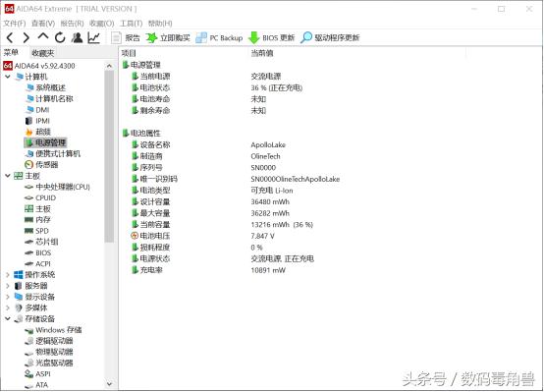The width and height of the screenshot is (544, 392).
Task: Select the 电池属性 group header
Action: pos(141,133)
